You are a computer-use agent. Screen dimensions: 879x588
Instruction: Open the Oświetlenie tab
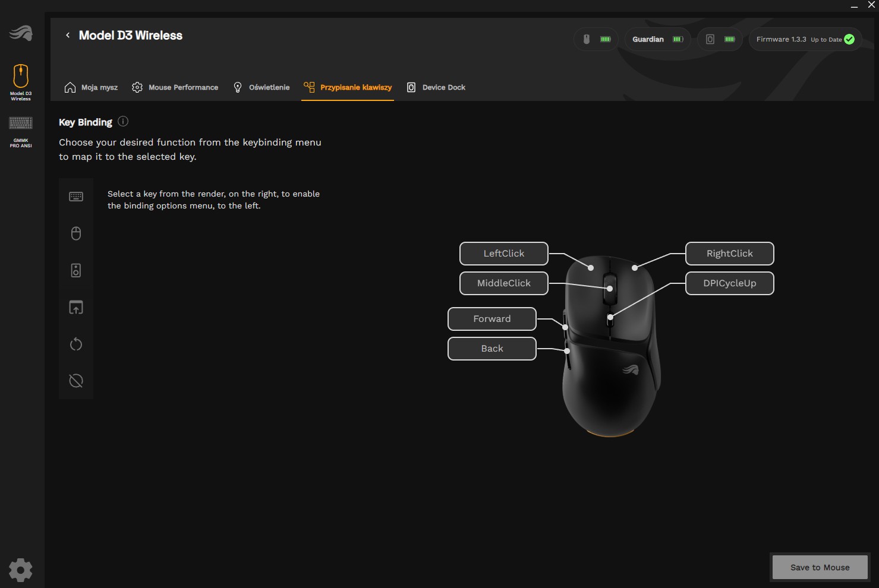coord(262,87)
